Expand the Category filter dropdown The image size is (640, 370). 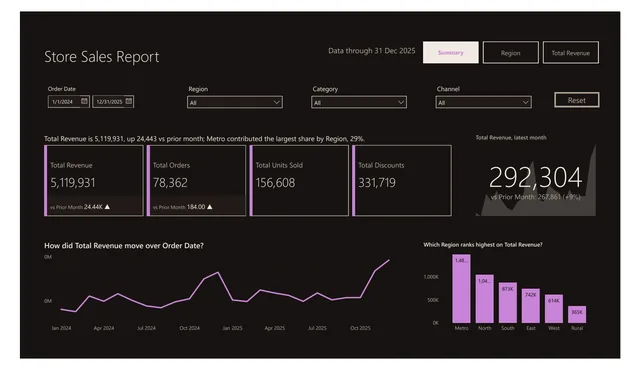pyautogui.click(x=359, y=102)
